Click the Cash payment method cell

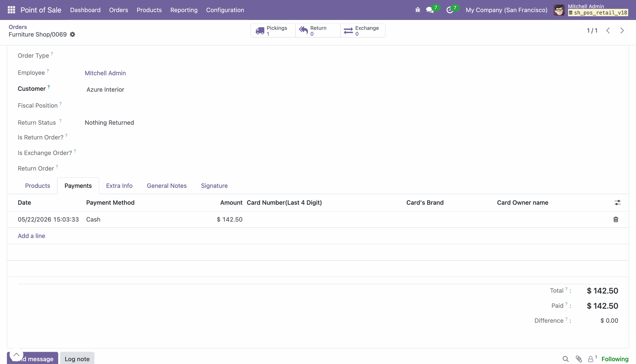93,219
